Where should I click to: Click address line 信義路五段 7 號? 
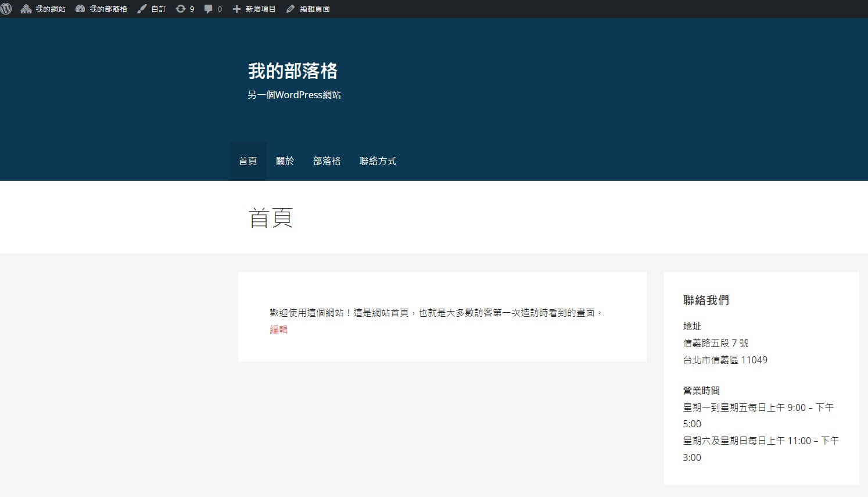(716, 343)
